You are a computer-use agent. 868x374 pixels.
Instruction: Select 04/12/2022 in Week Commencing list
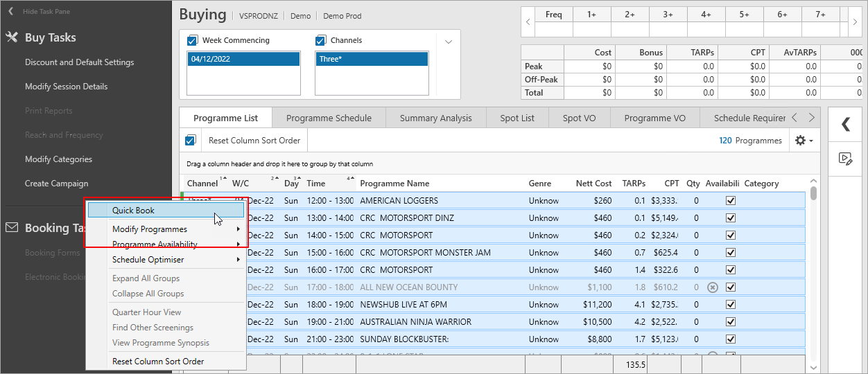(243, 60)
